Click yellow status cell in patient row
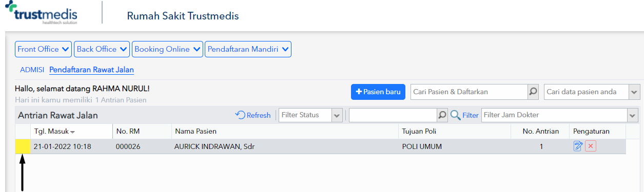Viewport: 644px width, 192px height. coord(23,146)
